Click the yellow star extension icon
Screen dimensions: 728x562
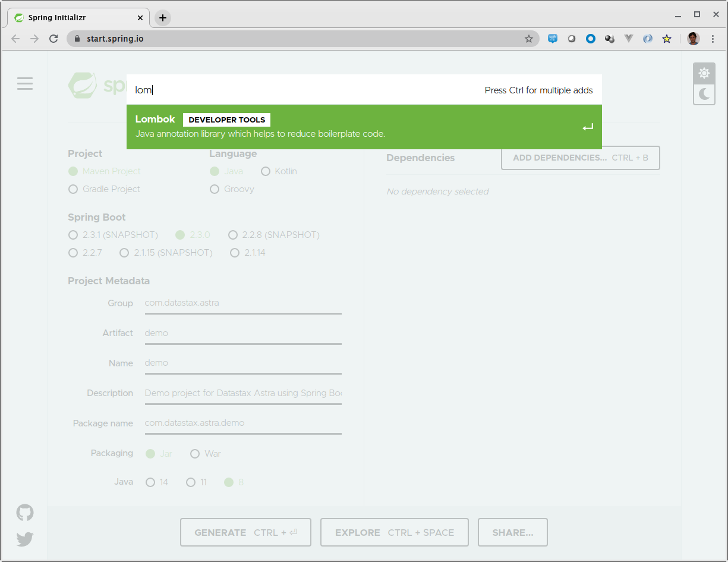(x=667, y=39)
